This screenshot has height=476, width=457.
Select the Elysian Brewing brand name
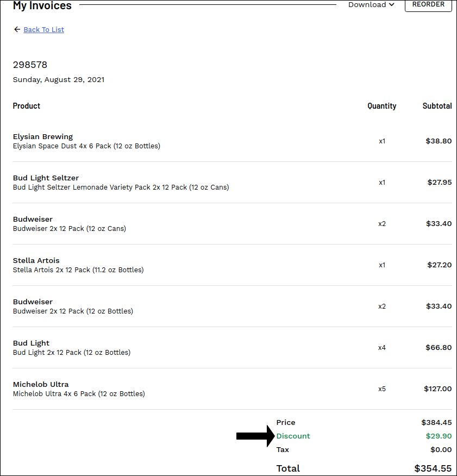[43, 136]
